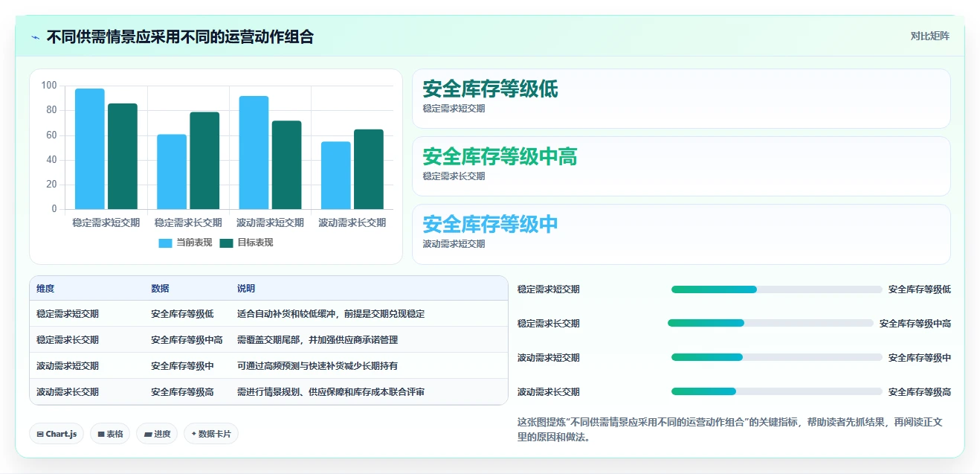Click the summary paragraph starting 这张图提炼

tap(734, 430)
